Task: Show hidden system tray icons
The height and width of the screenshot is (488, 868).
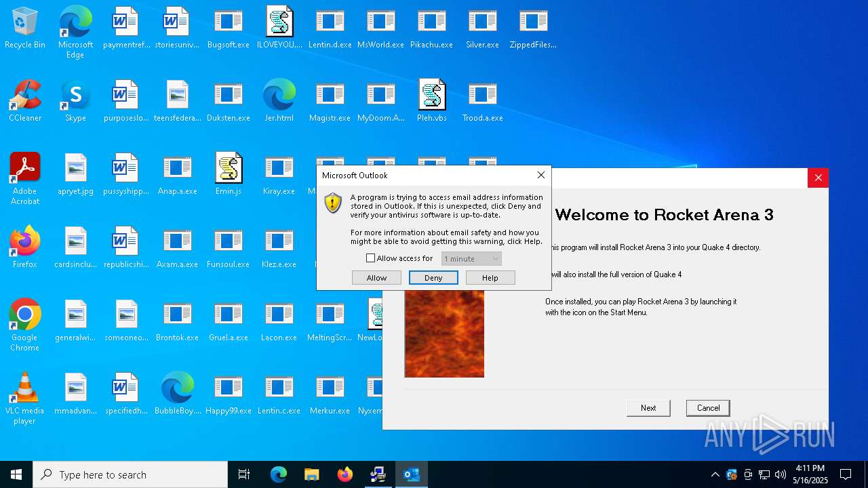Action: [x=715, y=474]
